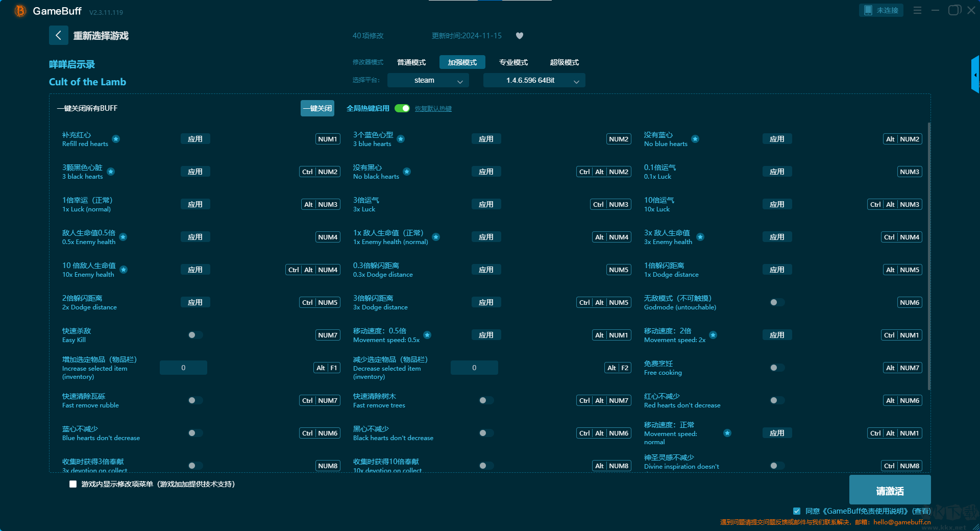Apply 0.1x Luck cheat
This screenshot has height=531, width=980.
tap(777, 172)
